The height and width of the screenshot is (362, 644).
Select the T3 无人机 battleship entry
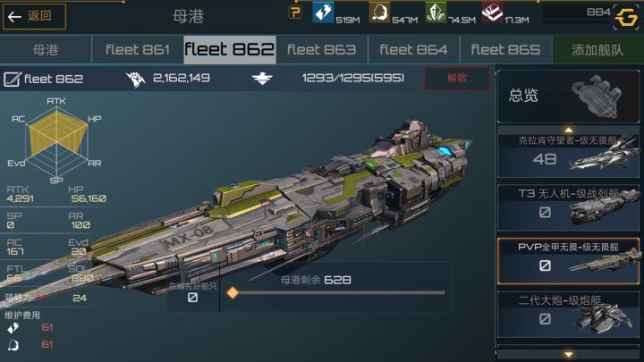pos(569,208)
